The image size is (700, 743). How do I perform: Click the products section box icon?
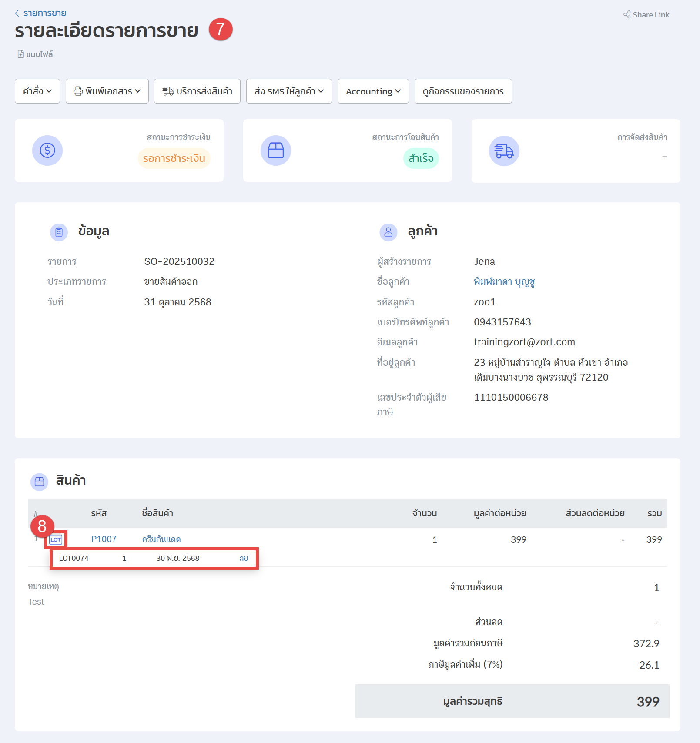(x=40, y=482)
